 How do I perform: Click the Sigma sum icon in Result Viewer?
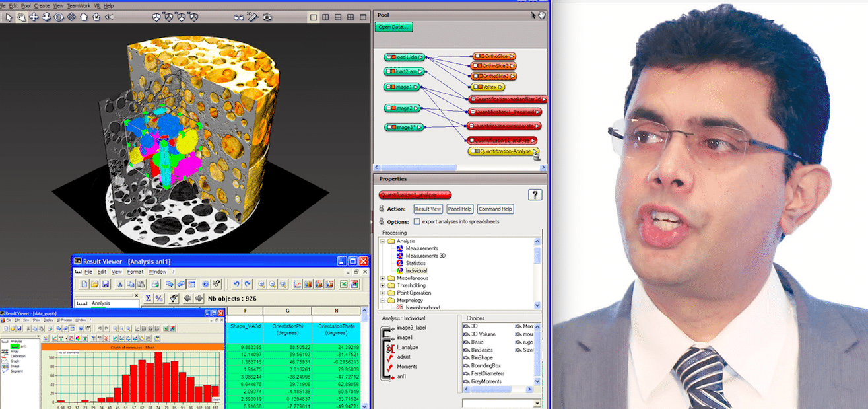pos(148,299)
